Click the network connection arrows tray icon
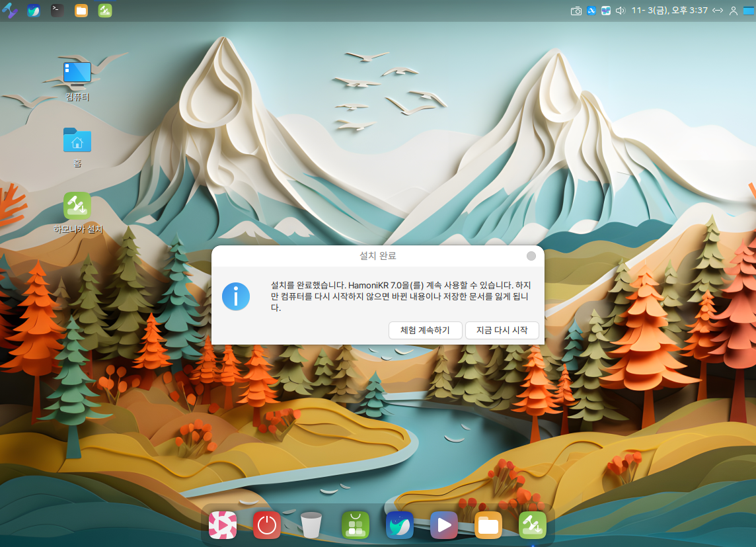The height and width of the screenshot is (547, 756). pos(718,11)
